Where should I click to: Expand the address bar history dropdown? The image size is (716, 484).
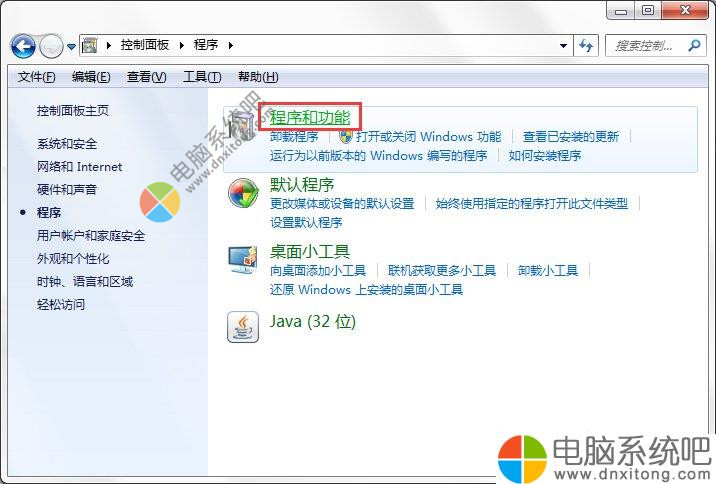pos(563,46)
